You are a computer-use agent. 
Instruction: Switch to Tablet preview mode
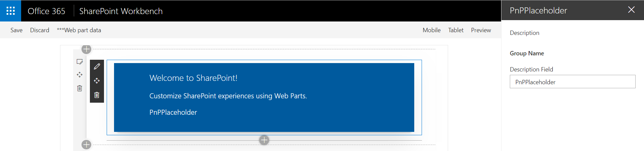456,30
